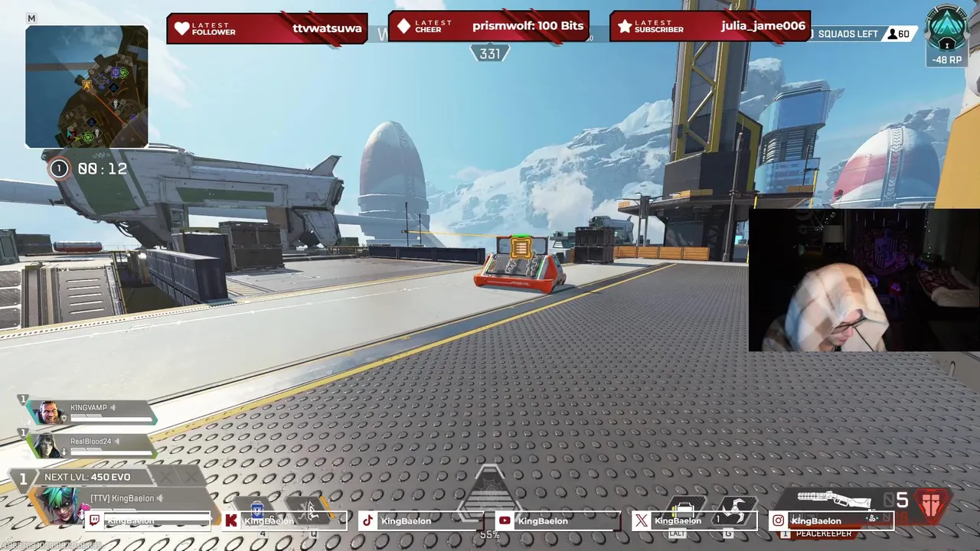Click the NEXT LVL: 450 EVO text
This screenshot has width=980, height=551.
(x=87, y=478)
